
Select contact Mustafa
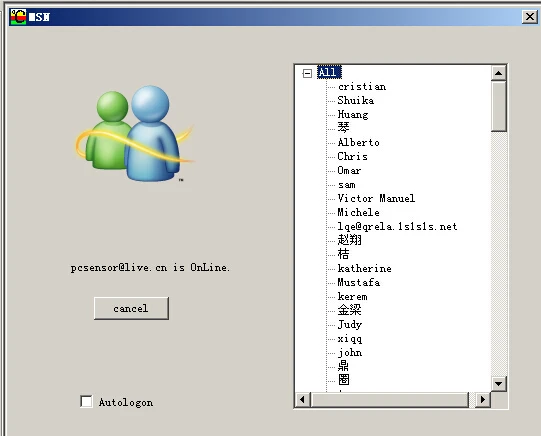(359, 282)
